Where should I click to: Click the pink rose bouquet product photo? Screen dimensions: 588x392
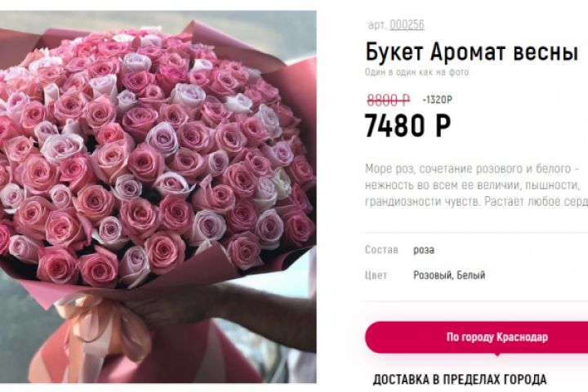point(158,197)
